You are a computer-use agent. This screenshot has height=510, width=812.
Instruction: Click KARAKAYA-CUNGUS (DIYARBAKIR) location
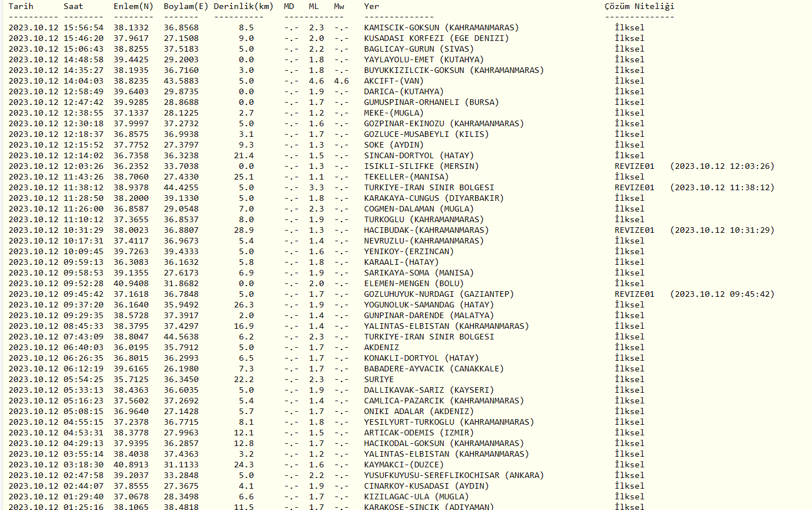point(434,198)
